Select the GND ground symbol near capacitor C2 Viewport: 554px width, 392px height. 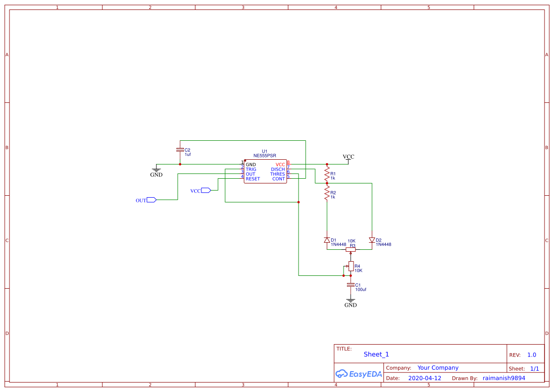click(156, 170)
